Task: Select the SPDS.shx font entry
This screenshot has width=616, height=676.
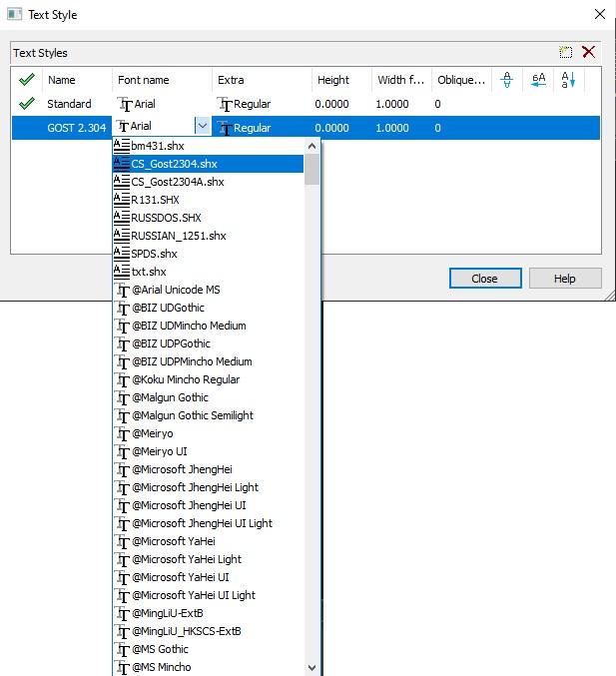Action: (x=154, y=254)
